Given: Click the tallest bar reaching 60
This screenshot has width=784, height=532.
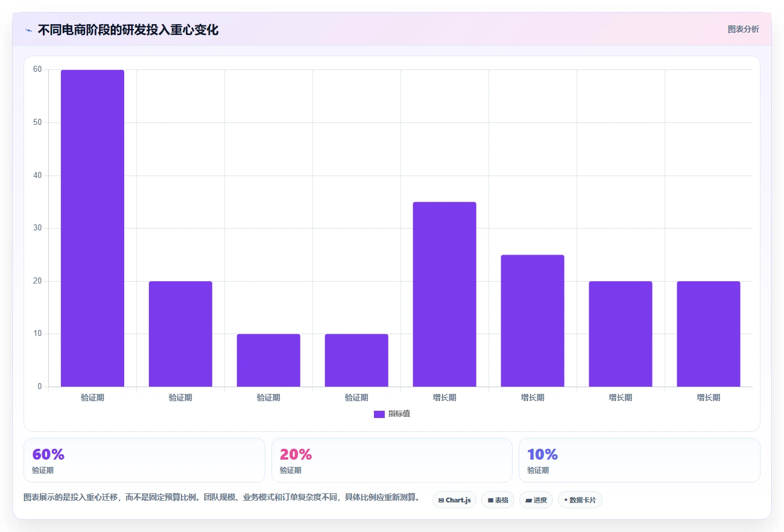Looking at the screenshot, I should point(92,228).
